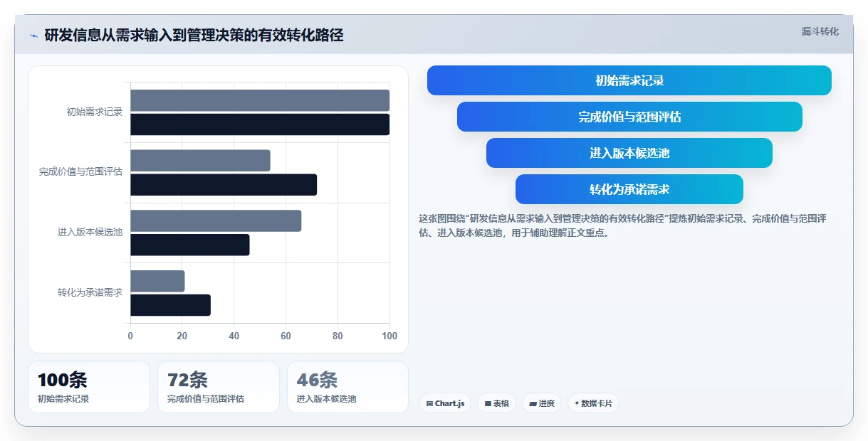Click the x-axis value 20

[x=182, y=336]
